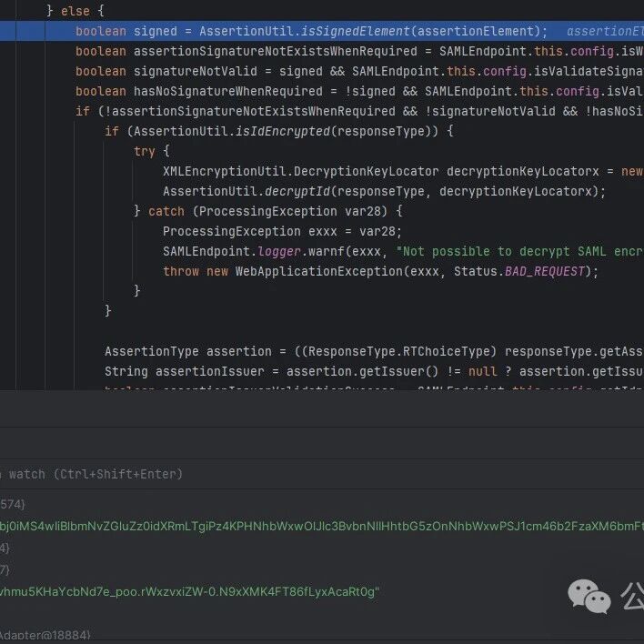The width and height of the screenshot is (644, 644).
Task: Click the decryptId method call
Action: click(297, 191)
